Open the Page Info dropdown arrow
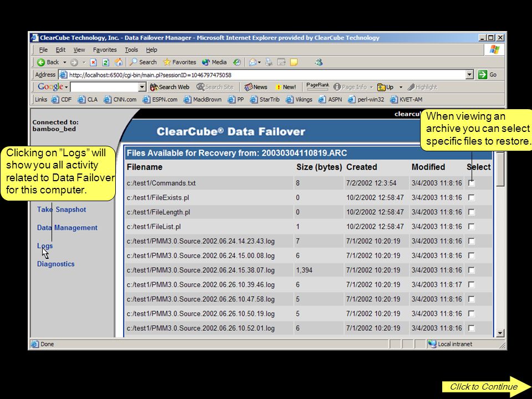 pos(371,87)
